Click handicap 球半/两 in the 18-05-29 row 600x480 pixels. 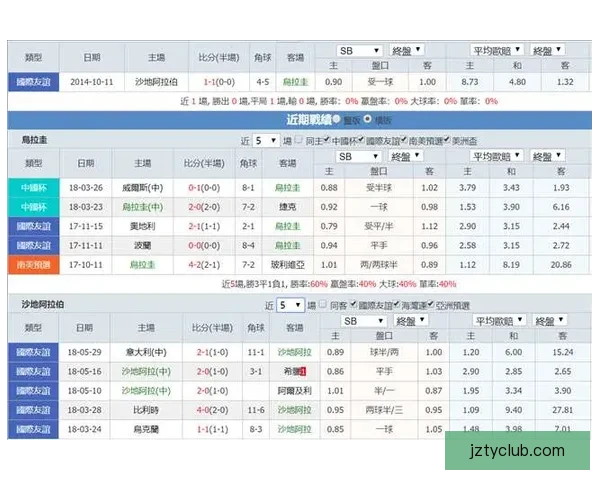(384, 352)
